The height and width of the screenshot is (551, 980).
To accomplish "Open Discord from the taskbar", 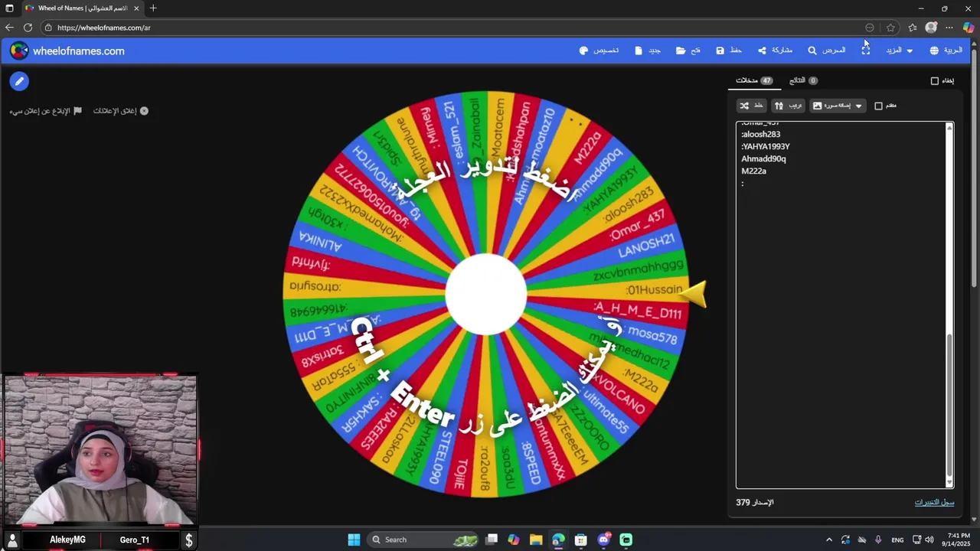I will coord(603,540).
